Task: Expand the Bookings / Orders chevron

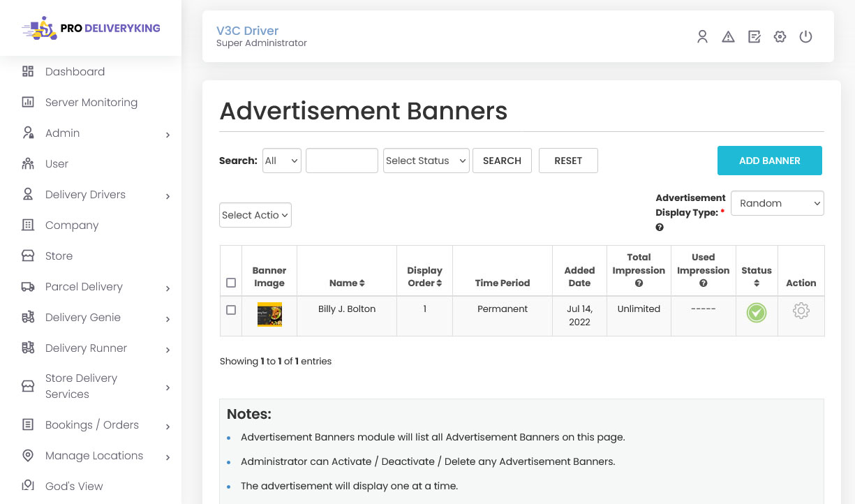Action: coord(168,427)
